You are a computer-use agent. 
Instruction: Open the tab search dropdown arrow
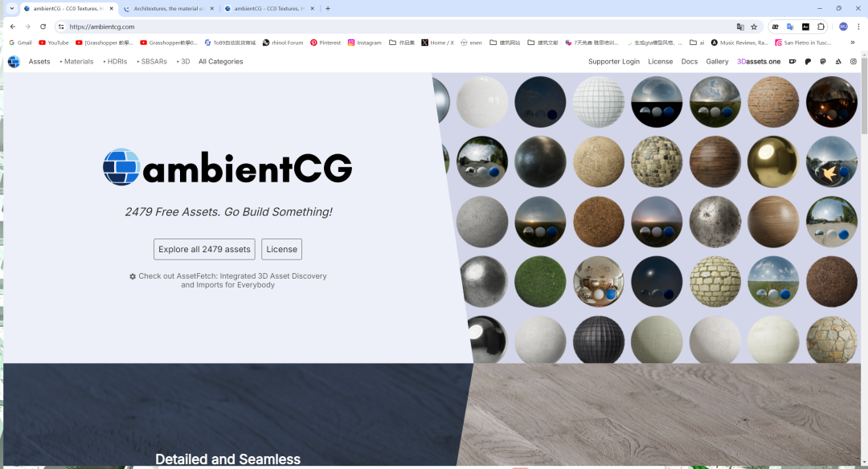11,8
